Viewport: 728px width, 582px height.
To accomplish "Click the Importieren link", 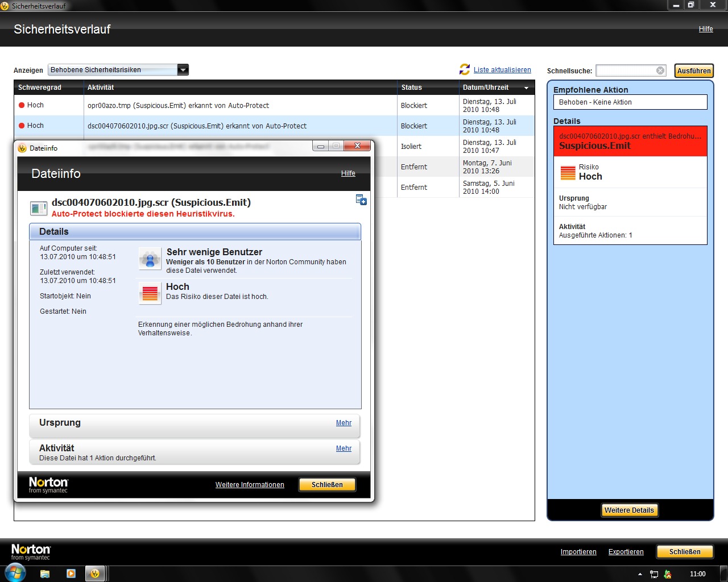I will 578,552.
